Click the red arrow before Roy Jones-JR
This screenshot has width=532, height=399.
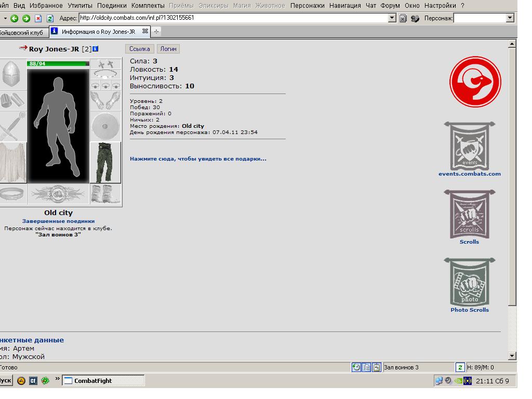tap(23, 48)
